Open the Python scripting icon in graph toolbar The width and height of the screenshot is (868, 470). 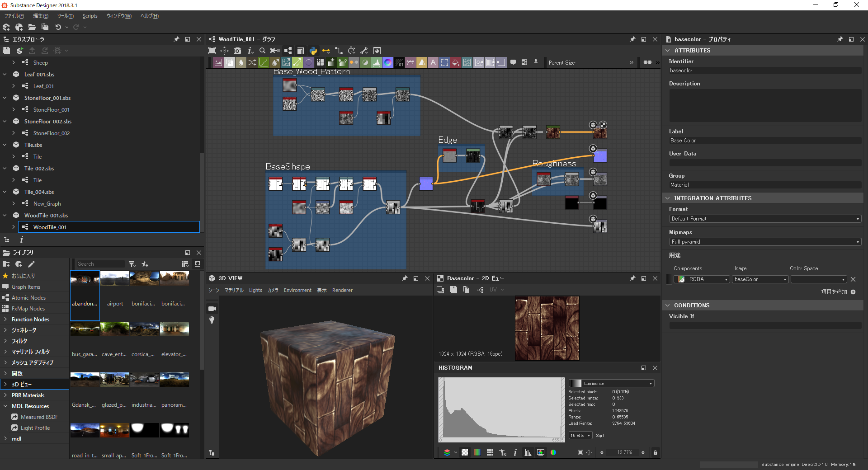coord(313,51)
